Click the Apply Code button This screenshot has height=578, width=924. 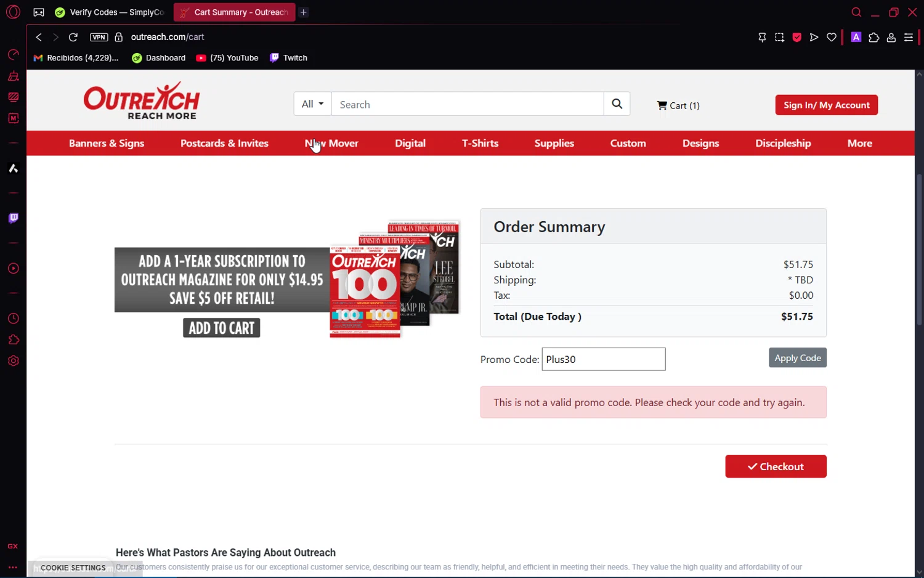coord(797,358)
